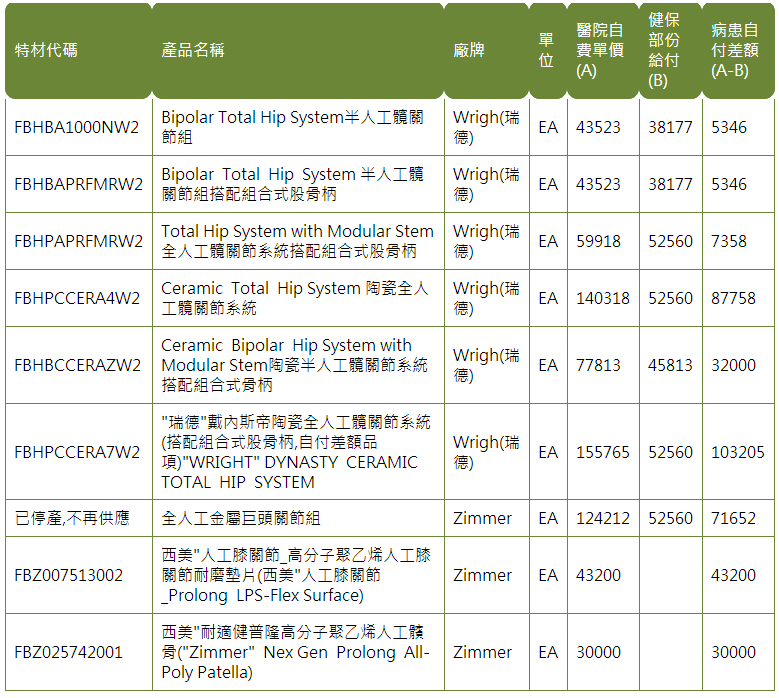Viewport: 779px width, 698px height.
Task: Select code FBHPAPRFMRW2
Action: (78, 241)
